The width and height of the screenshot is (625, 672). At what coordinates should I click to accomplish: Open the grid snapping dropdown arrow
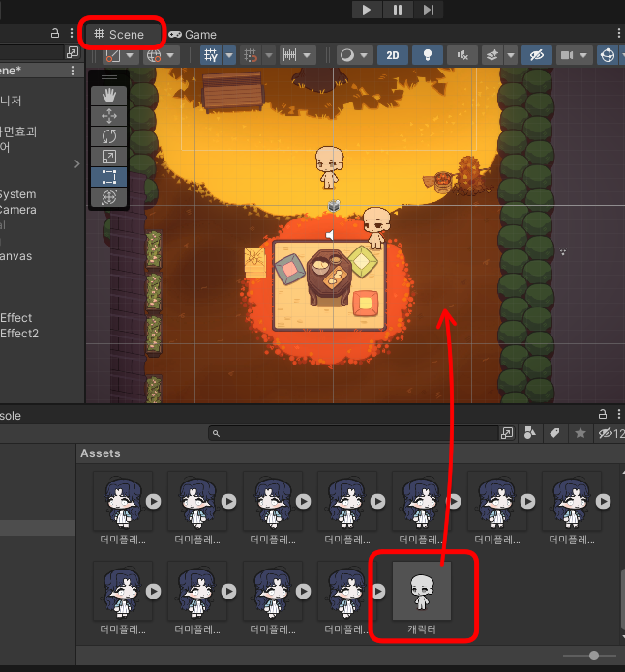(269, 55)
